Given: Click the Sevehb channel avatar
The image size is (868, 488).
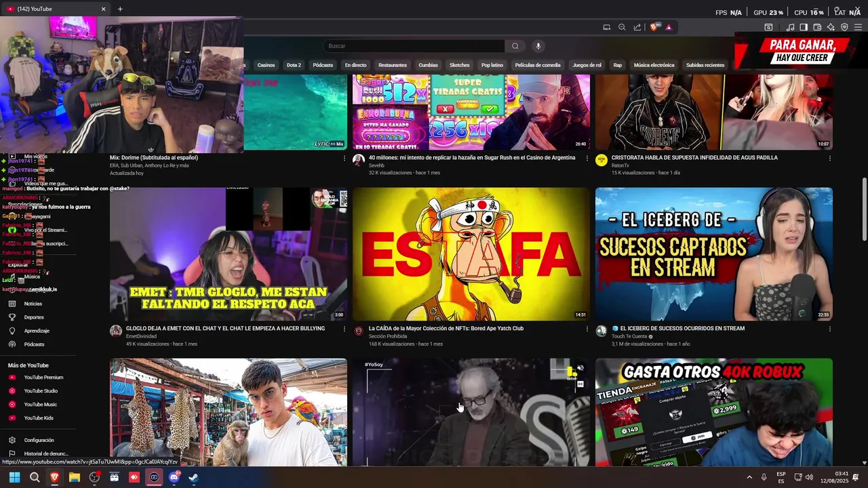Looking at the screenshot, I should [359, 160].
